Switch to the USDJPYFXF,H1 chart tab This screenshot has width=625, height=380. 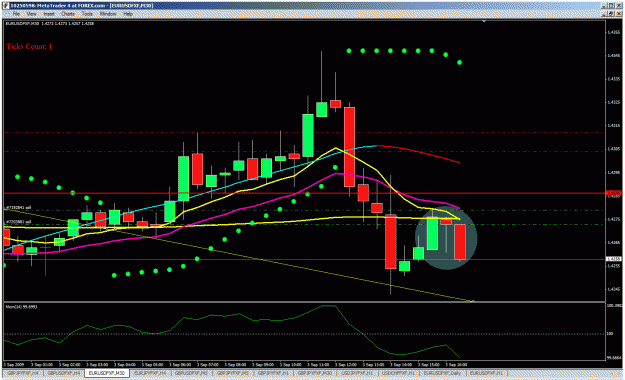click(357, 373)
